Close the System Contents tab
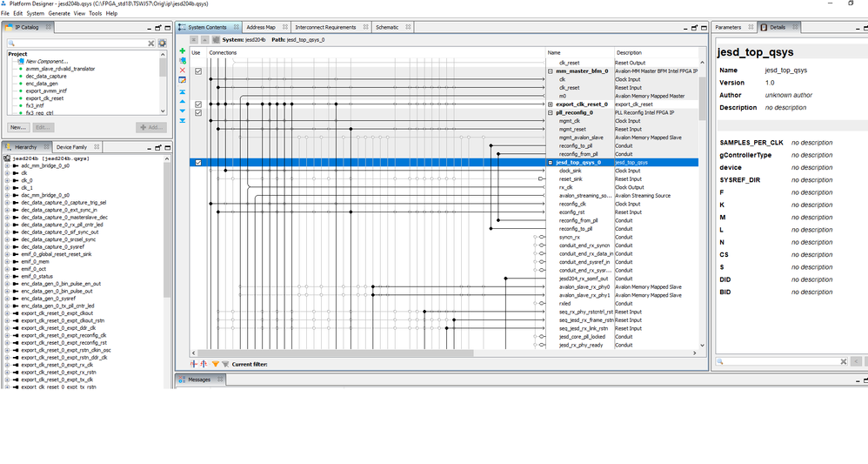Viewport: 868px width, 464px height. click(237, 27)
